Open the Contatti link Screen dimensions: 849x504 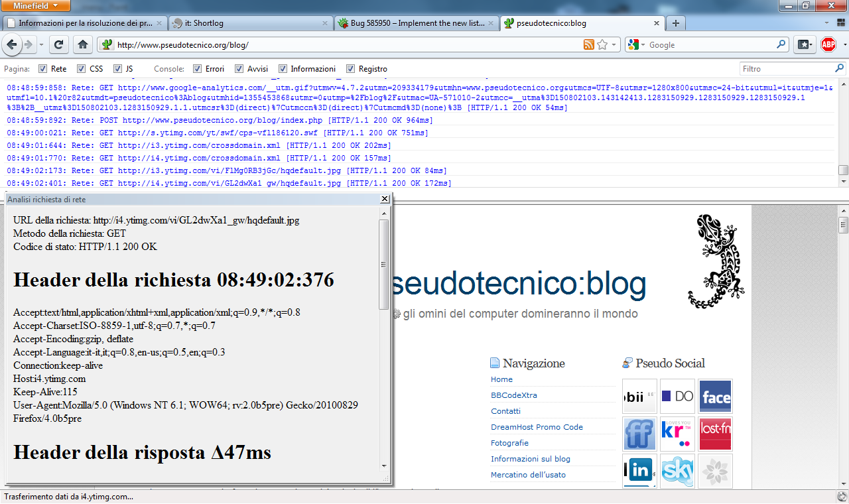pos(505,411)
